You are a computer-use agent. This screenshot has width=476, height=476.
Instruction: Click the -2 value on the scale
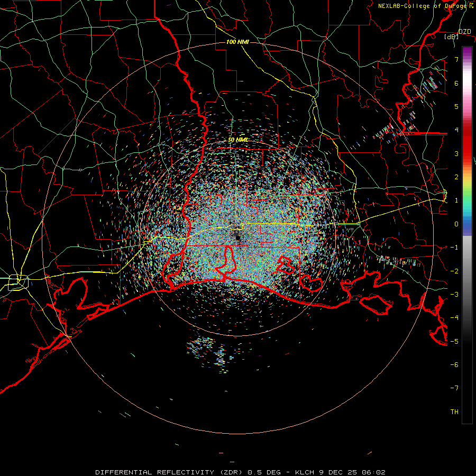(x=454, y=271)
